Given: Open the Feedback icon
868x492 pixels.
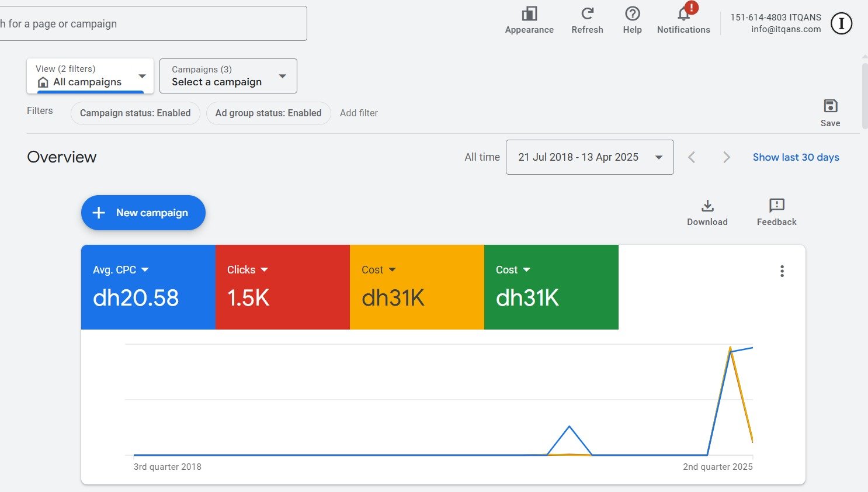Looking at the screenshot, I should pyautogui.click(x=776, y=206).
